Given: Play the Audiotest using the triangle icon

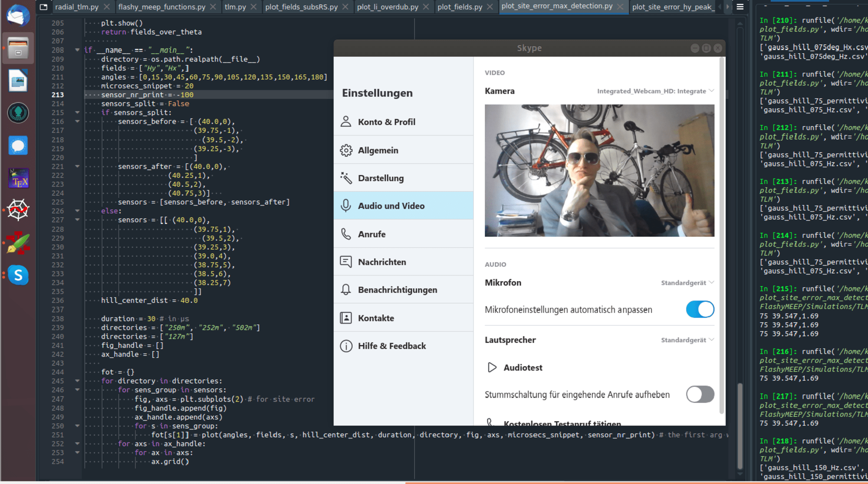Looking at the screenshot, I should coord(492,367).
